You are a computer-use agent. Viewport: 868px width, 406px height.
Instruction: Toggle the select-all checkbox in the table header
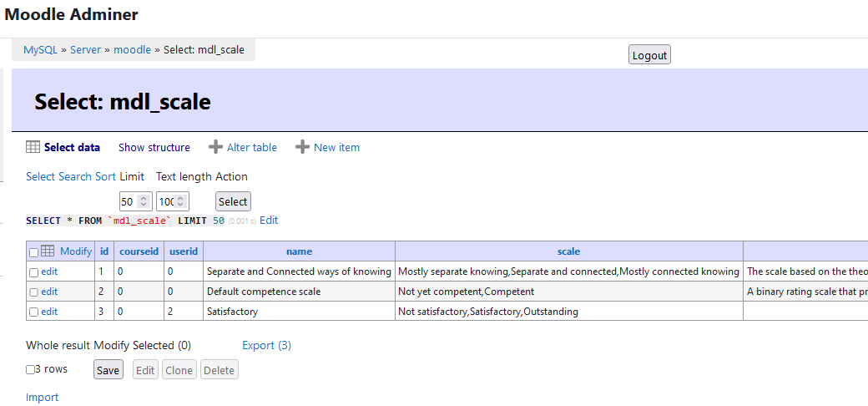coord(33,252)
